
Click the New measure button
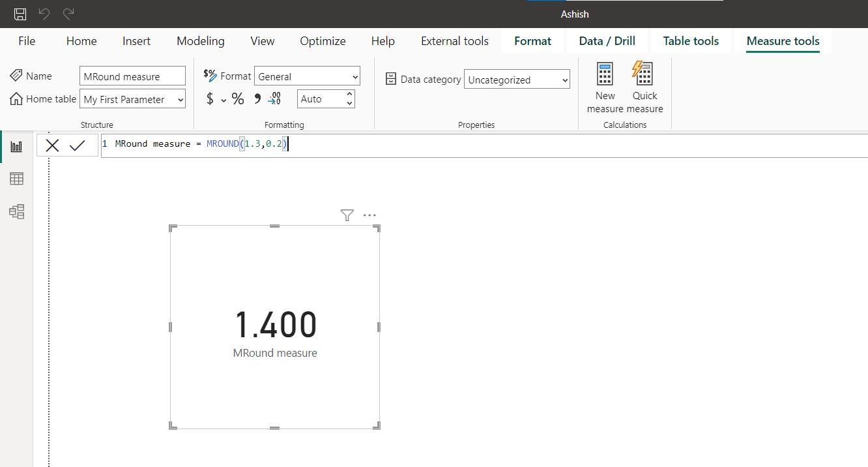(605, 88)
